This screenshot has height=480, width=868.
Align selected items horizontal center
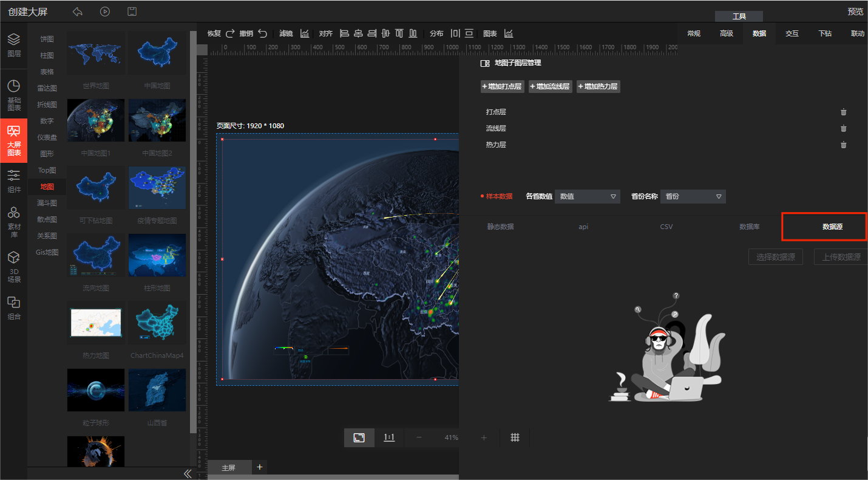pyautogui.click(x=358, y=33)
